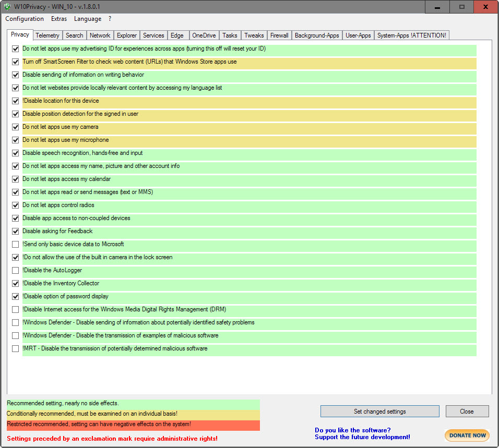The width and height of the screenshot is (499, 448).
Task: Toggle Do not let apps access my calendar
Action: pyautogui.click(x=15, y=179)
